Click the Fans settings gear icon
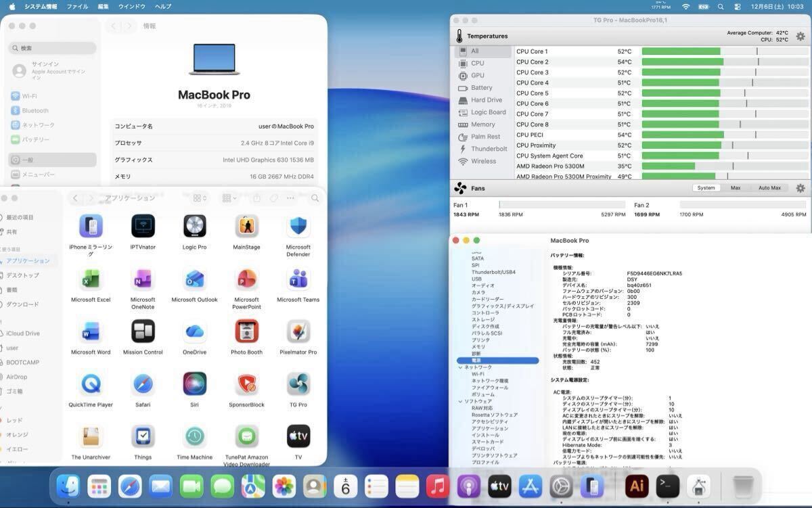Image resolution: width=812 pixels, height=508 pixels. coord(800,188)
